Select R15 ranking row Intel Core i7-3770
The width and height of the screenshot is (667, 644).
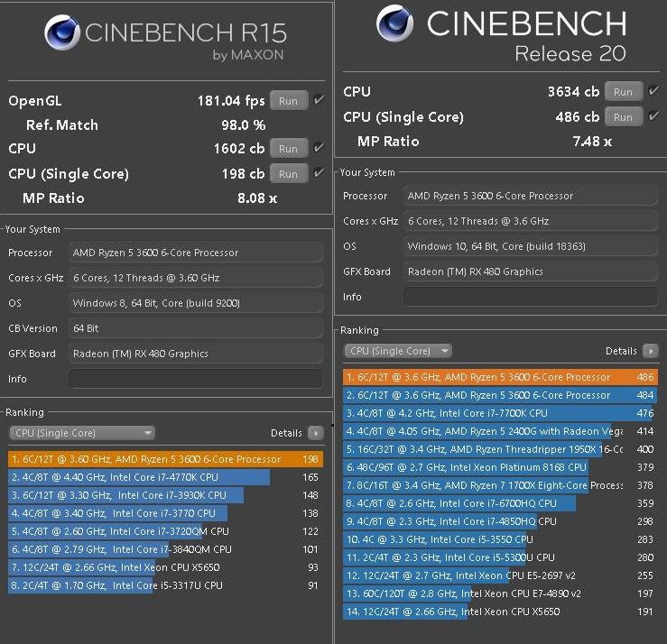pyautogui.click(x=165, y=513)
